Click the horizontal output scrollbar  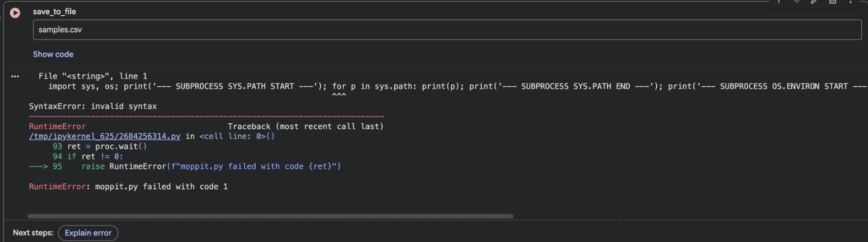(x=270, y=216)
